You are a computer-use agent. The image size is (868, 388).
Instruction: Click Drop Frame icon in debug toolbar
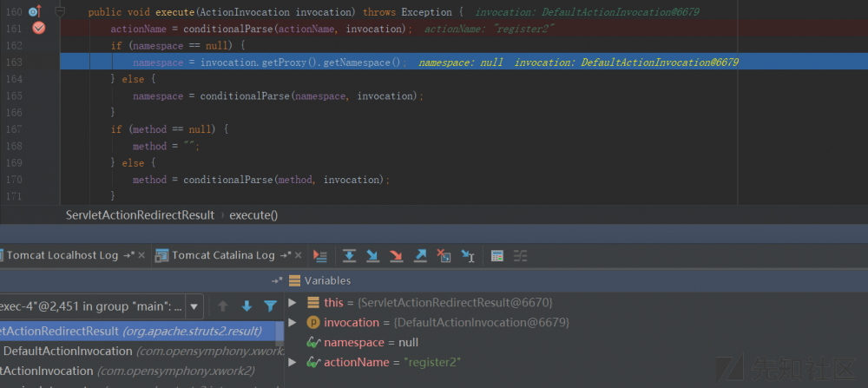444,255
